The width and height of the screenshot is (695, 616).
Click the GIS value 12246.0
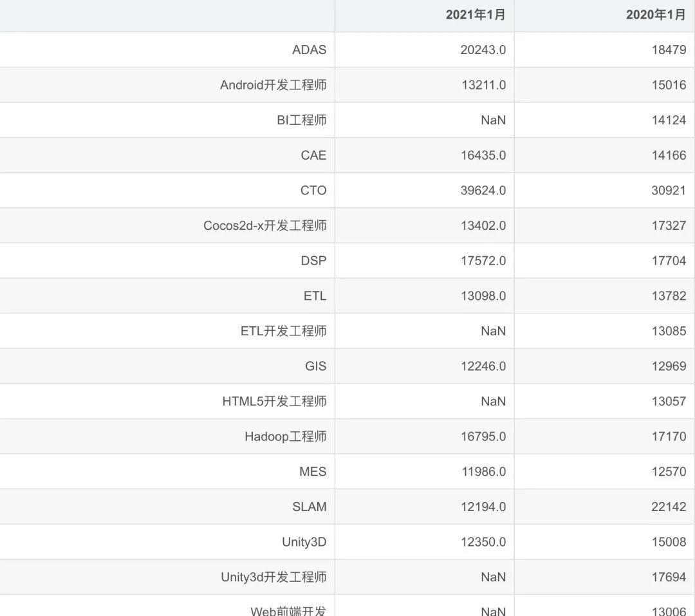[483, 366]
